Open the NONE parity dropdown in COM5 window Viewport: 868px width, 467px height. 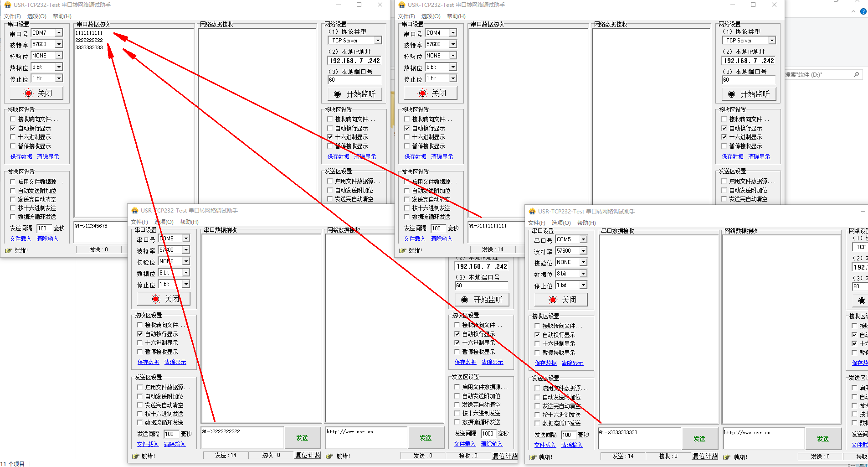(583, 262)
